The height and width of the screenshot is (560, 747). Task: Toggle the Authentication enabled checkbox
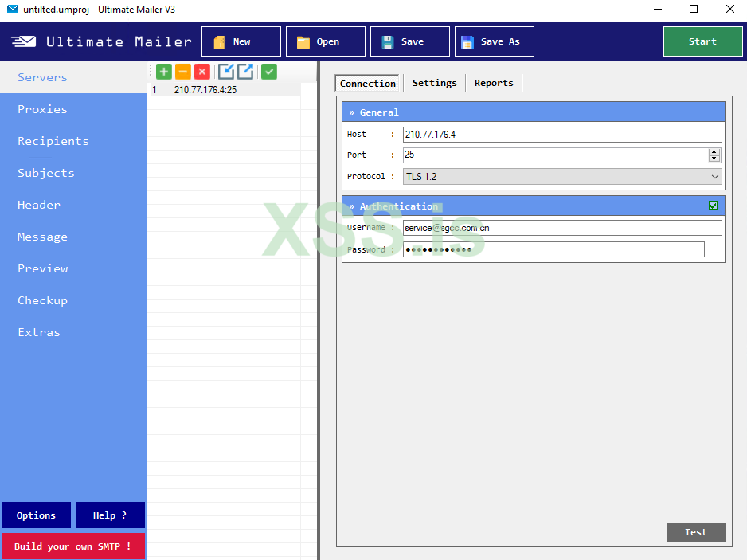point(714,206)
